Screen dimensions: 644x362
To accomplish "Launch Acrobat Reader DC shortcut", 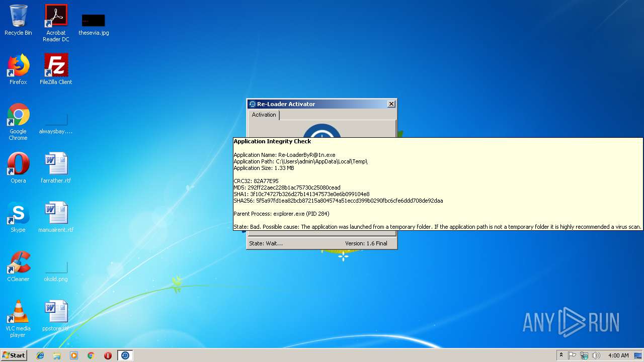I will [x=56, y=23].
